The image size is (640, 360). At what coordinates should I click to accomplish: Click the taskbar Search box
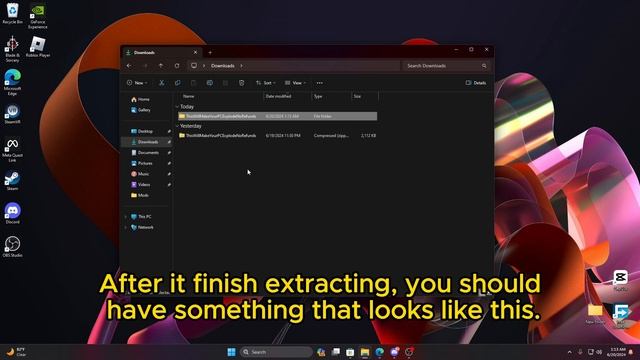coord(276,352)
